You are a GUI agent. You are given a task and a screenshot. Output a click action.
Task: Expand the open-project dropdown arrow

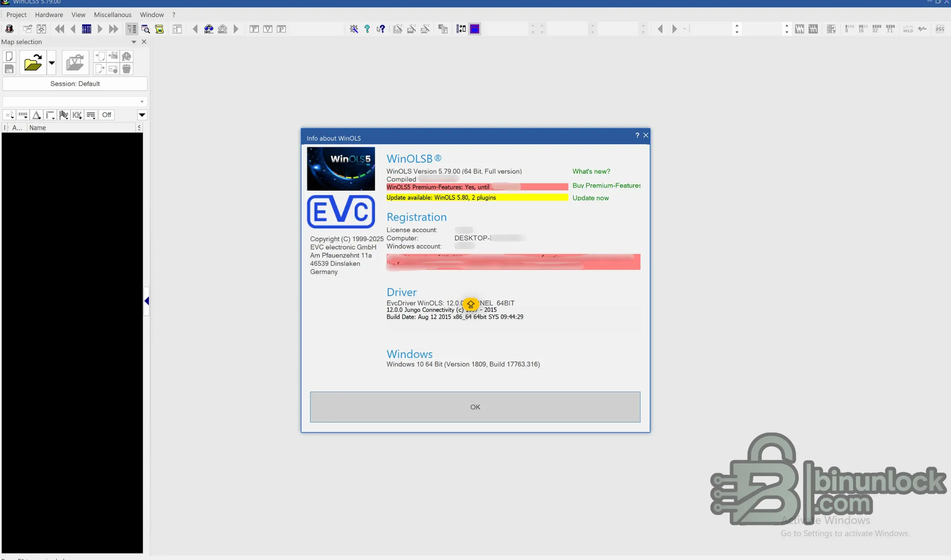pos(51,62)
